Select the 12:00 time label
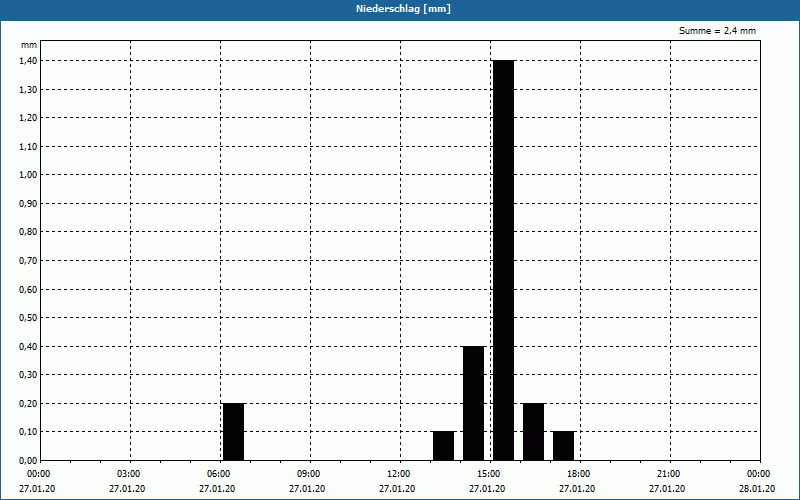The width and height of the screenshot is (800, 500). [399, 474]
